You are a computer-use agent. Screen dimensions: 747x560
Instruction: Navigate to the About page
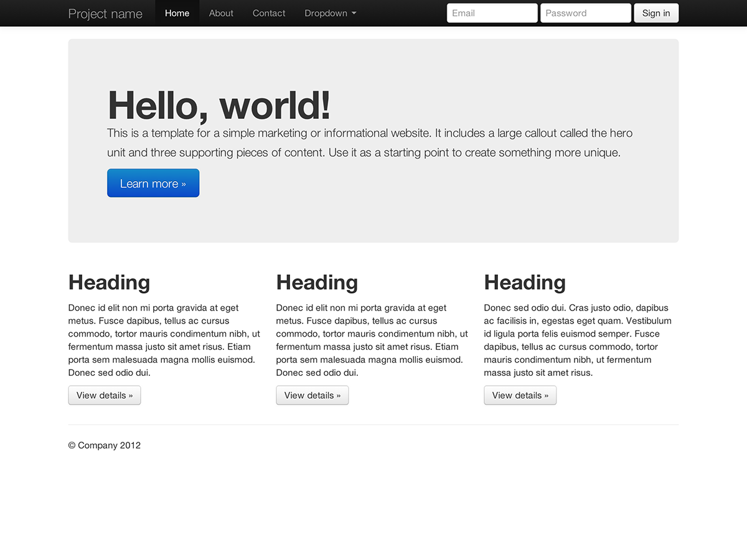(221, 13)
